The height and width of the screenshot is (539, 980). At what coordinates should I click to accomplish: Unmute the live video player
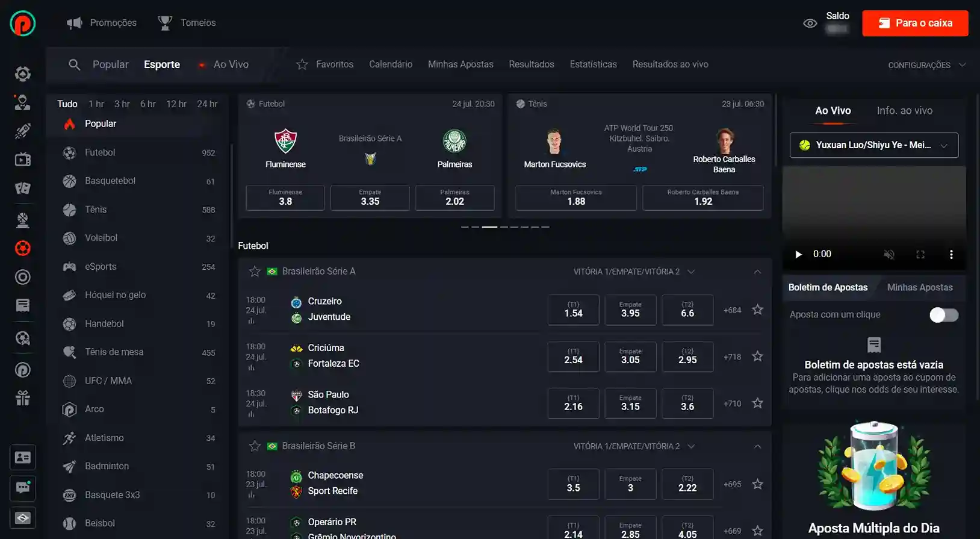[889, 254]
